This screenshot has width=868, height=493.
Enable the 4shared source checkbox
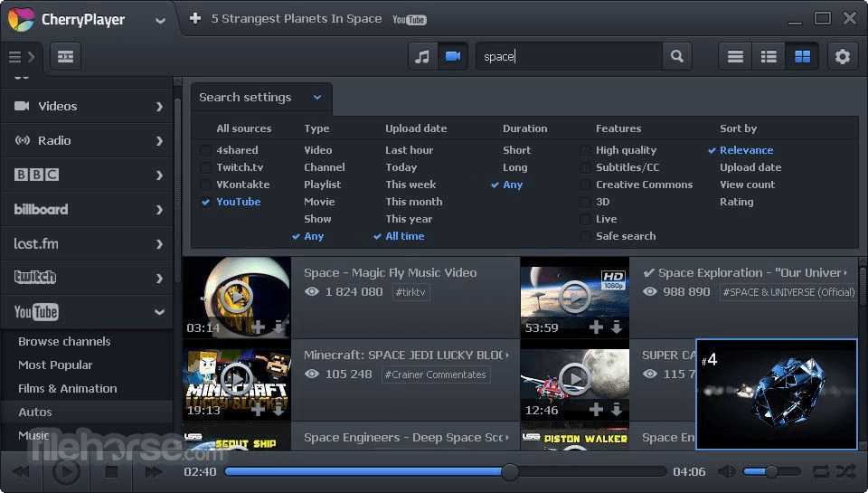tap(205, 150)
